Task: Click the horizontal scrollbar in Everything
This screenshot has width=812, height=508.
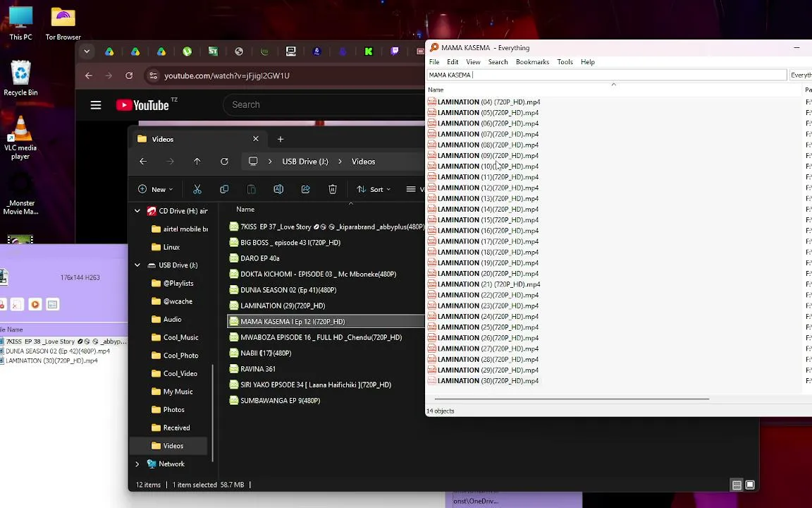Action: tap(572, 399)
